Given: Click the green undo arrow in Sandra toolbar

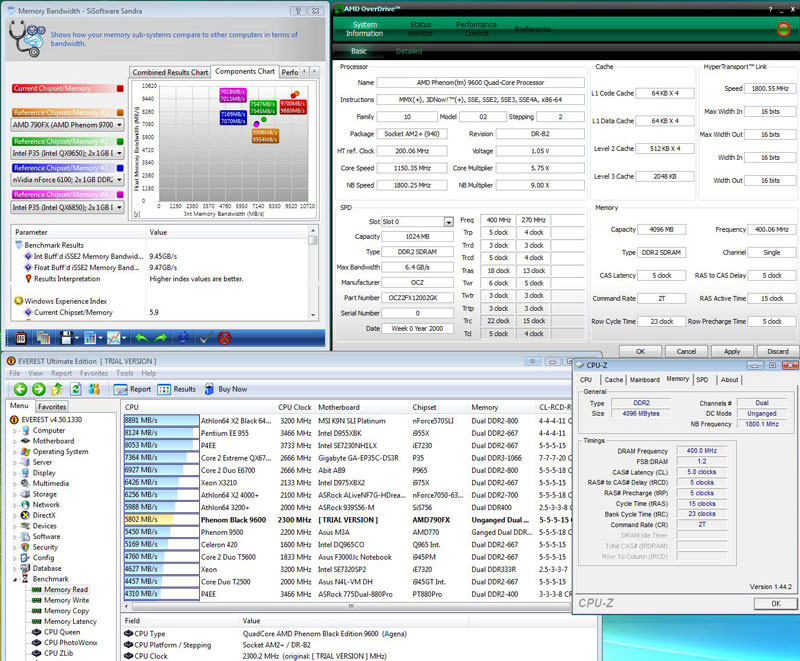Looking at the screenshot, I should [141, 338].
